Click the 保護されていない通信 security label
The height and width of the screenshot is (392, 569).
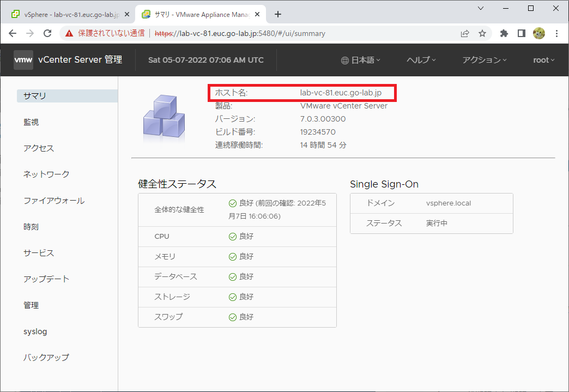(111, 33)
